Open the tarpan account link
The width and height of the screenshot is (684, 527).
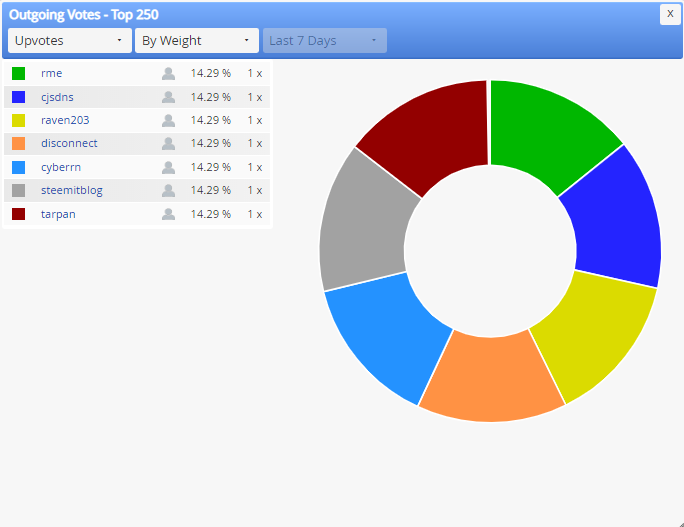click(58, 214)
